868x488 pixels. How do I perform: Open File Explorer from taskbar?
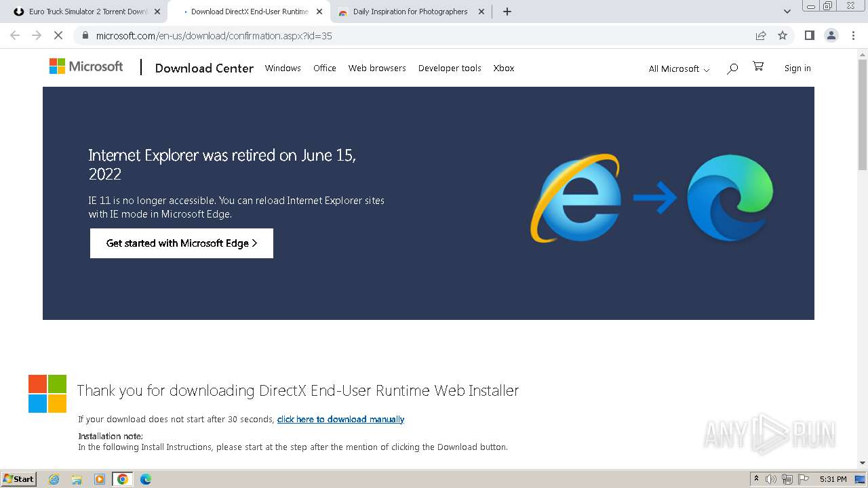77,479
